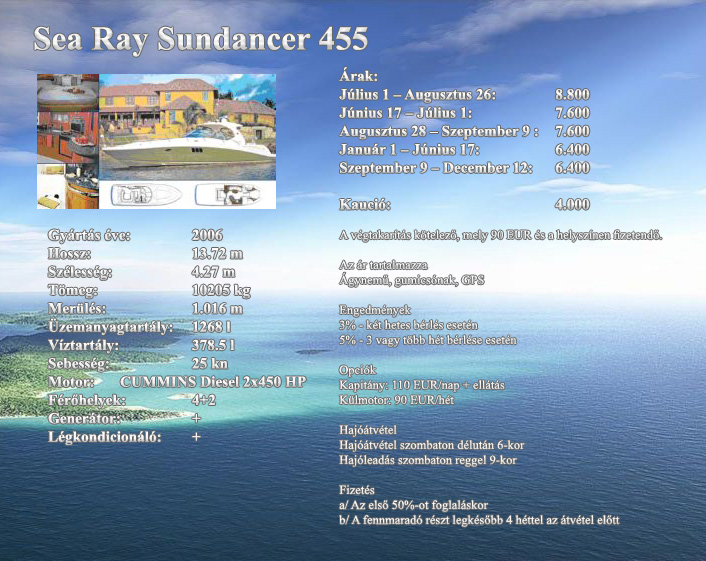Click the right cabin layout floor plan
Screen dimensions: 706x561
(x=228, y=194)
